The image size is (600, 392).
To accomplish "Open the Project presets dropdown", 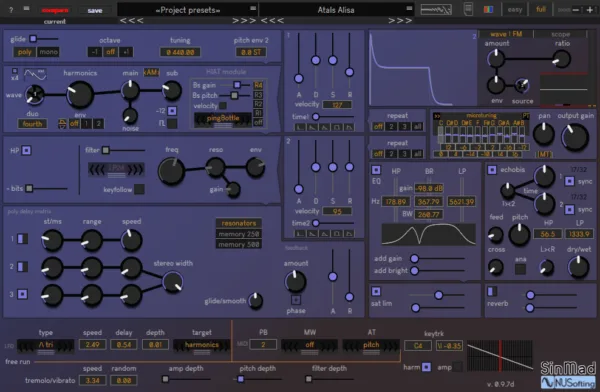I will (x=188, y=10).
